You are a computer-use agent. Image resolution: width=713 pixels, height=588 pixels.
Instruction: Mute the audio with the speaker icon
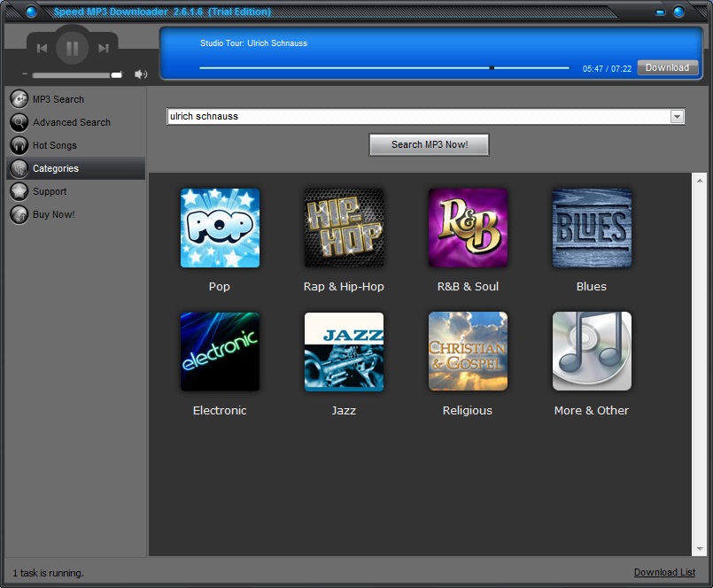(141, 74)
